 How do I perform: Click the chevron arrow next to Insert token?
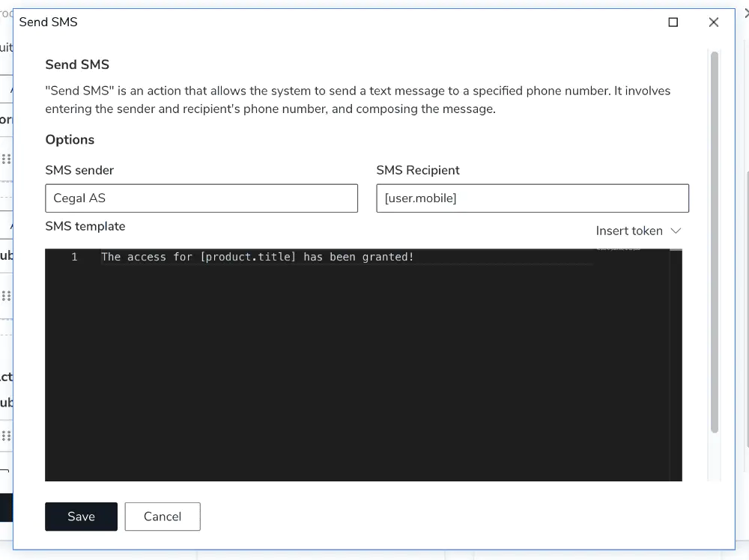[676, 231]
